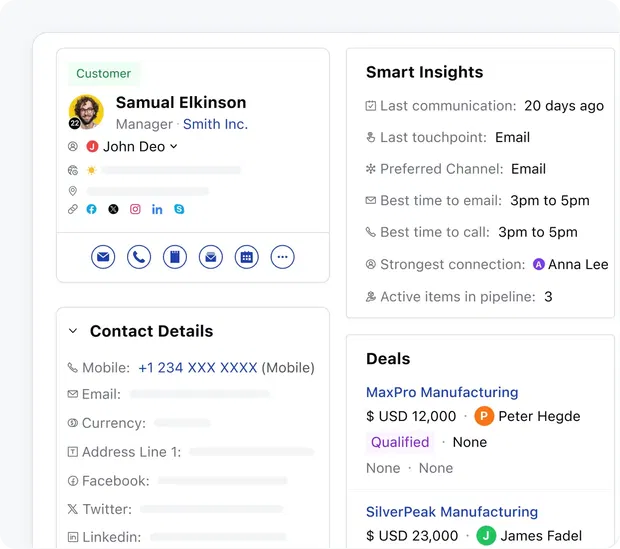
Task: Click the Facebook field icon in Contact Details
Action: [x=73, y=481]
